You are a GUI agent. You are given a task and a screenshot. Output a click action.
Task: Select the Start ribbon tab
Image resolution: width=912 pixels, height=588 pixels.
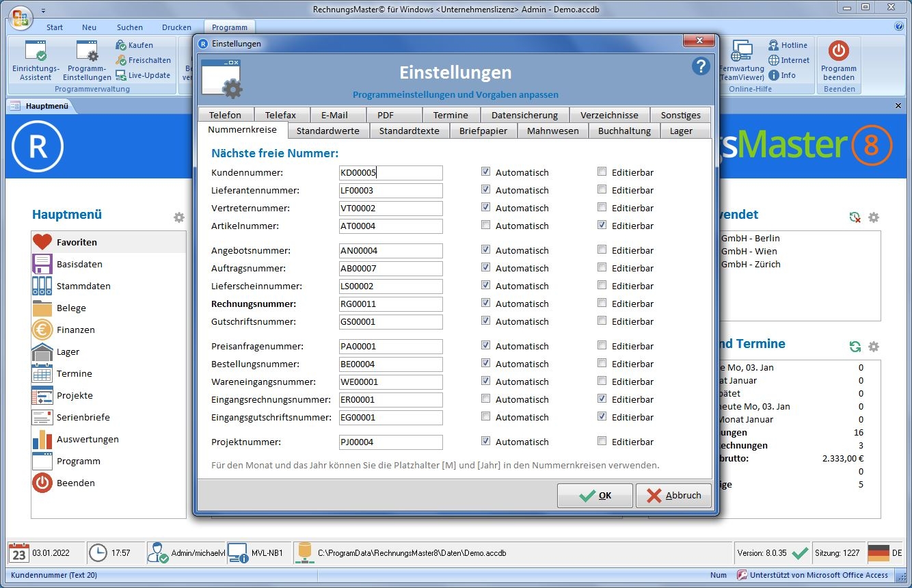point(55,27)
